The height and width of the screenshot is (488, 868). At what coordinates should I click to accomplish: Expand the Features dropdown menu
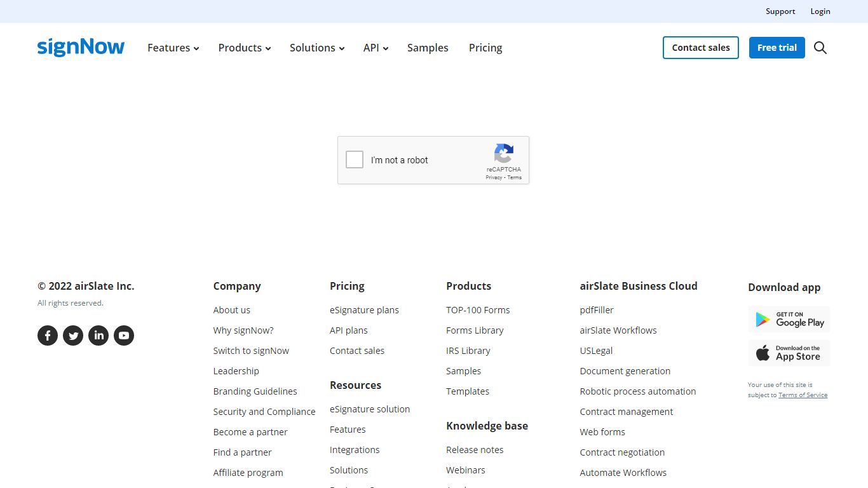click(x=173, y=48)
